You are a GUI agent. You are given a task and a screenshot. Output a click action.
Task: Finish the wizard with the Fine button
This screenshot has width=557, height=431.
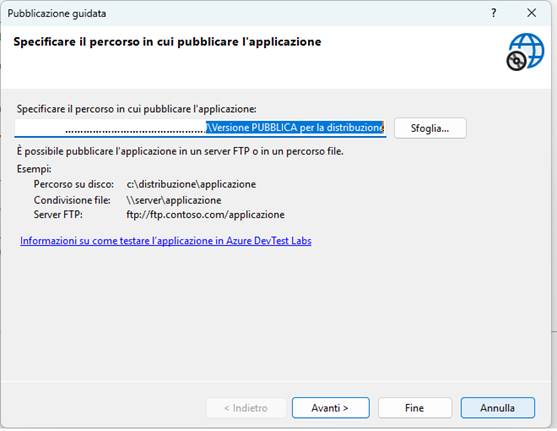pyautogui.click(x=415, y=408)
